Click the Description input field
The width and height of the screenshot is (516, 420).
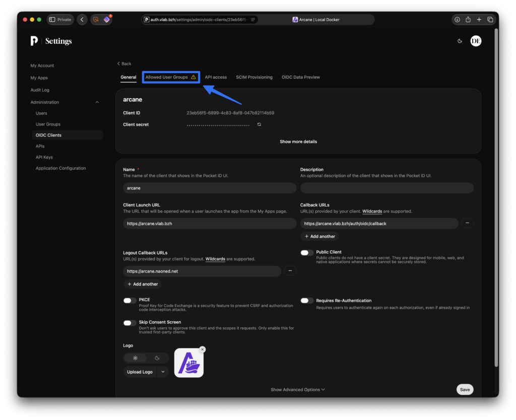387,188
